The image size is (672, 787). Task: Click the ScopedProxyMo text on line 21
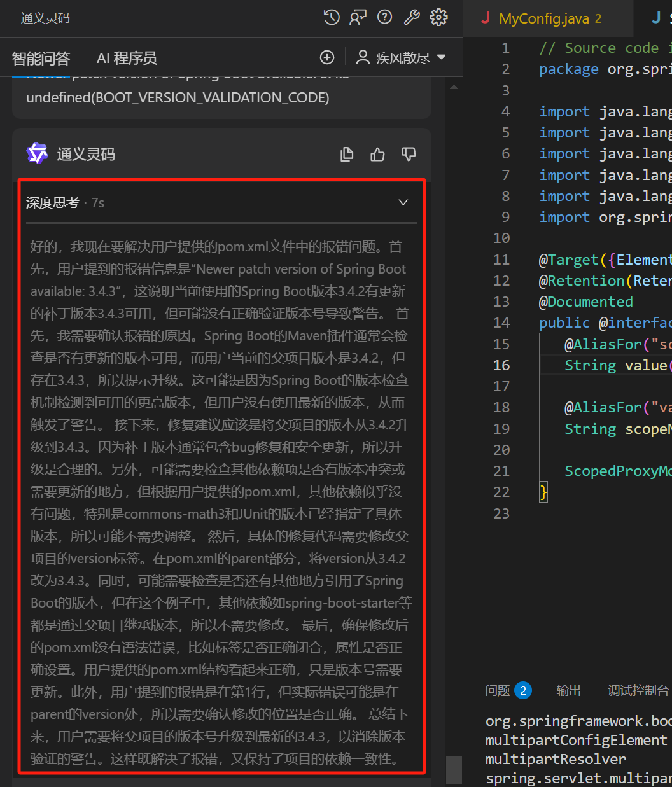pyautogui.click(x=618, y=471)
